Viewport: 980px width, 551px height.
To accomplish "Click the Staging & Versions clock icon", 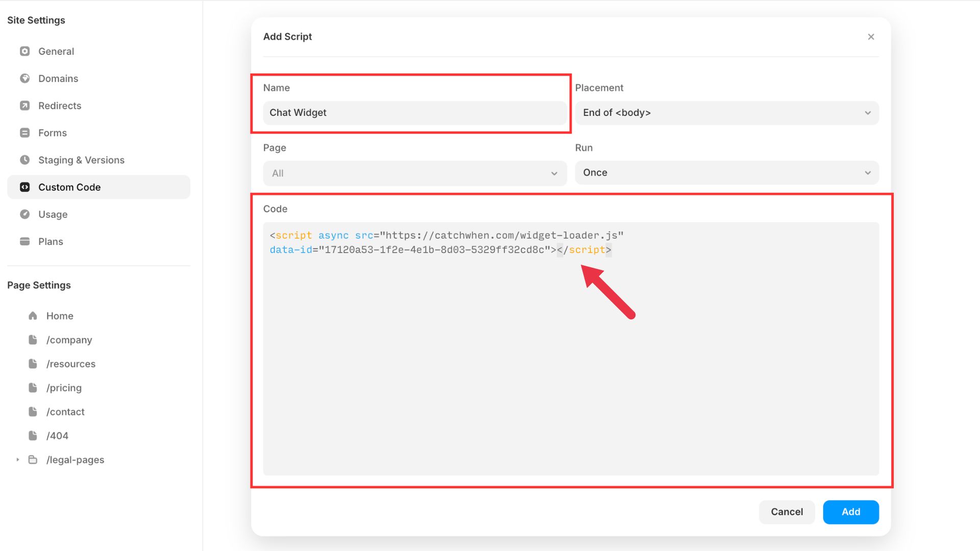I will tap(24, 160).
